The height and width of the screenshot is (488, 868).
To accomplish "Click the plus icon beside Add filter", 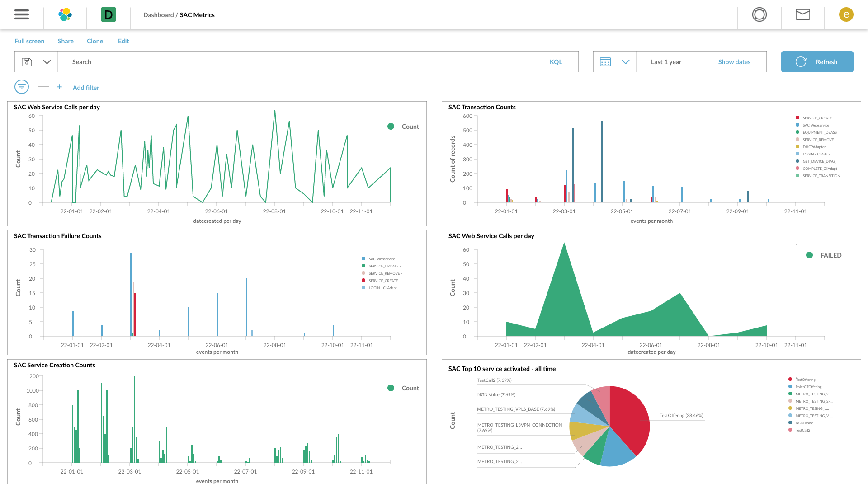I will point(59,87).
